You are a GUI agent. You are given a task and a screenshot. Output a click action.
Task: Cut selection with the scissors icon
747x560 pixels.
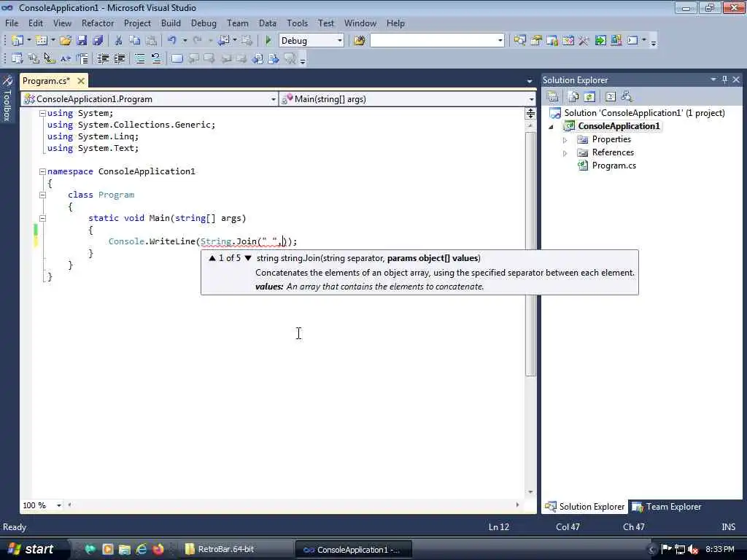[x=119, y=41]
